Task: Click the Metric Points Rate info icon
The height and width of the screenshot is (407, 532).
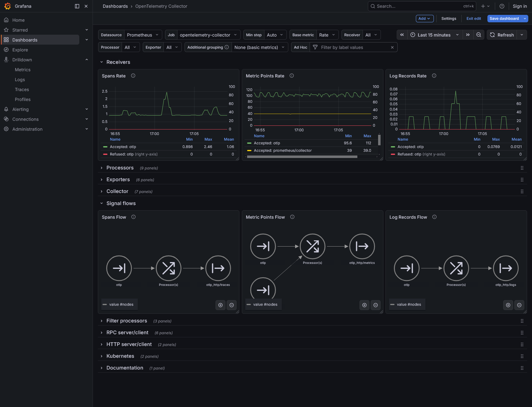Action: 292,76
